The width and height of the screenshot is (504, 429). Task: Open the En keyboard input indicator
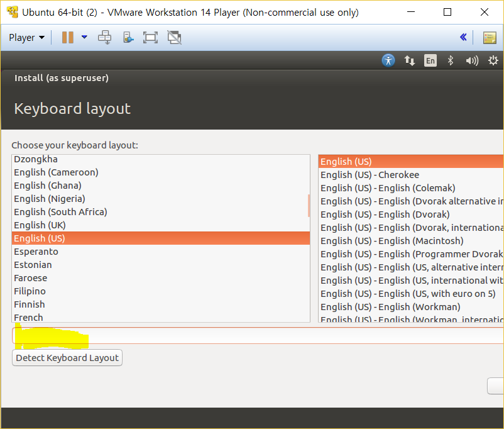coord(430,60)
